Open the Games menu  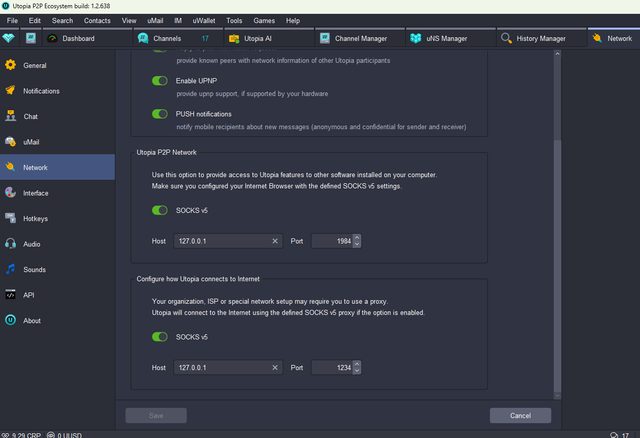[264, 20]
